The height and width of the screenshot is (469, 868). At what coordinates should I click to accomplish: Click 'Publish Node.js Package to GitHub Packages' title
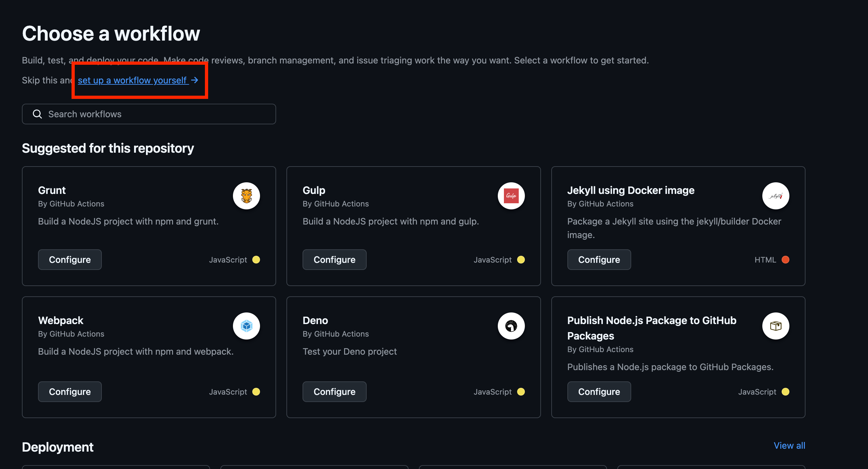652,328
